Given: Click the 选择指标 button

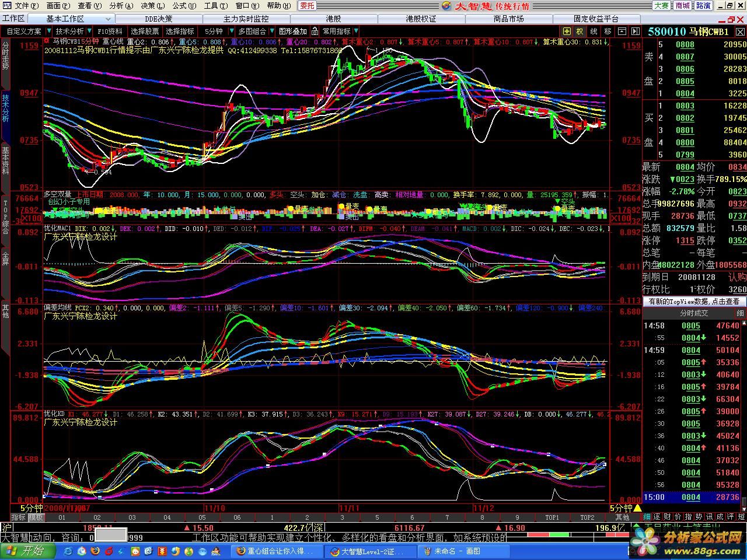Looking at the screenshot, I should click(180, 31).
